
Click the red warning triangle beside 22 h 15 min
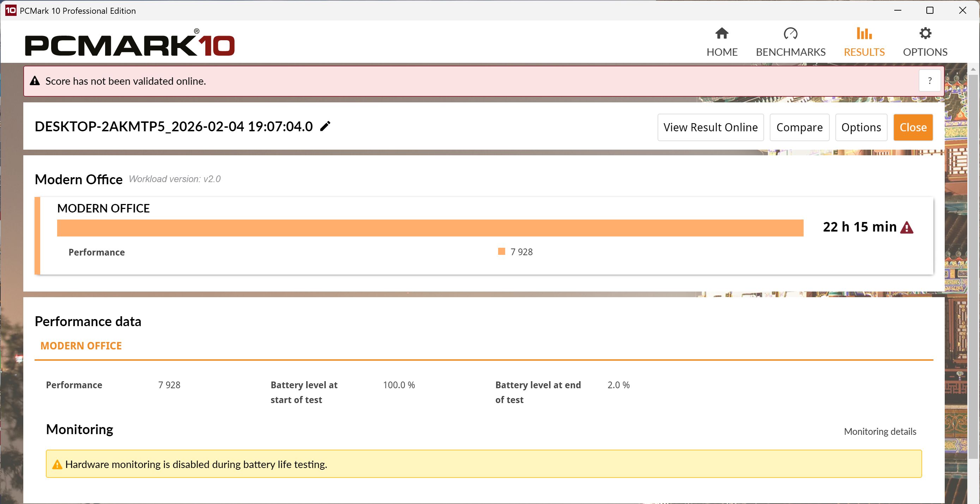pos(907,228)
